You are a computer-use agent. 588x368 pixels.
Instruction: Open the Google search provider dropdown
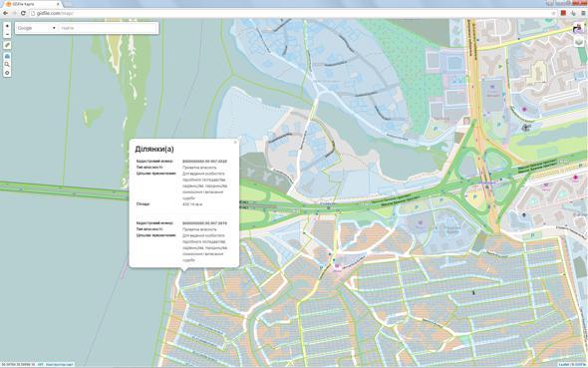tap(36, 28)
